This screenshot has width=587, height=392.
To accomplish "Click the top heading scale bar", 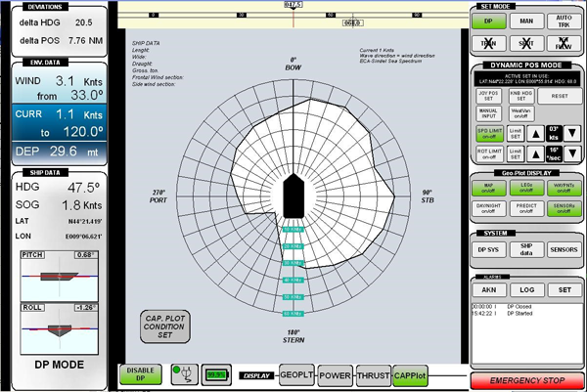I will (293, 16).
